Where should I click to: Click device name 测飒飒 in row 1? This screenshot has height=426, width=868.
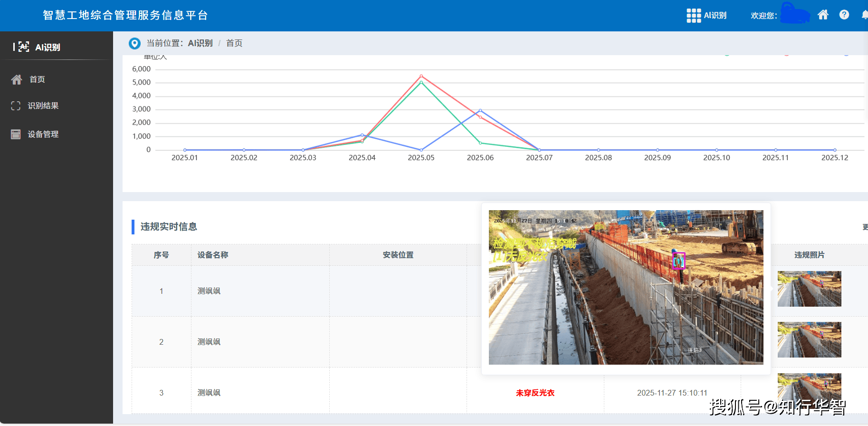(x=209, y=291)
